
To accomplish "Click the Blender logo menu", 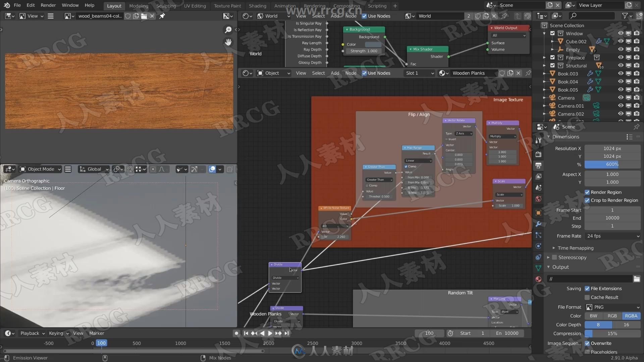I will tap(7, 5).
